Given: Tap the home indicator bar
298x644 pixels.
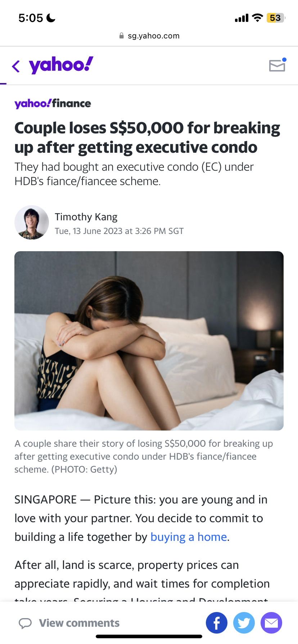Looking at the screenshot, I should (x=149, y=636).
